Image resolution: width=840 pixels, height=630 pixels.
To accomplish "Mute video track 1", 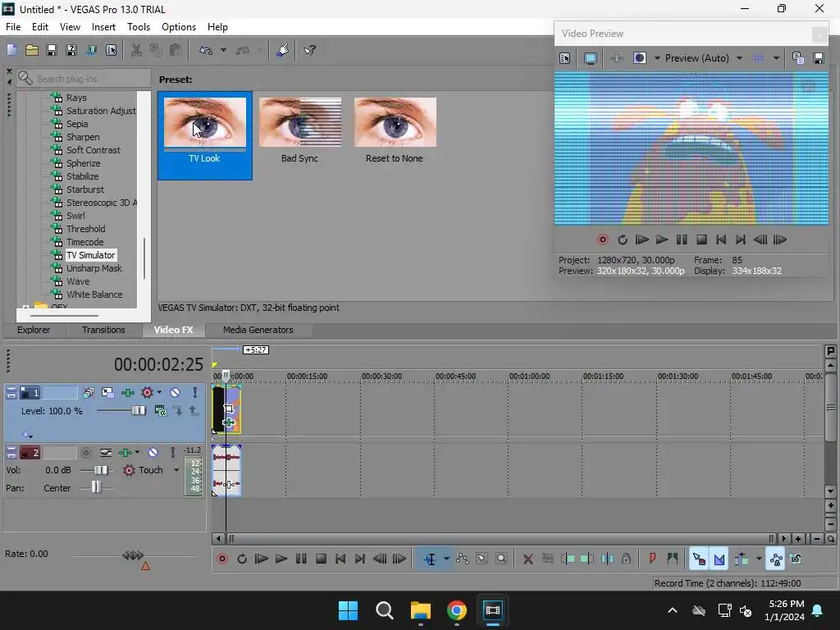I will click(x=176, y=393).
